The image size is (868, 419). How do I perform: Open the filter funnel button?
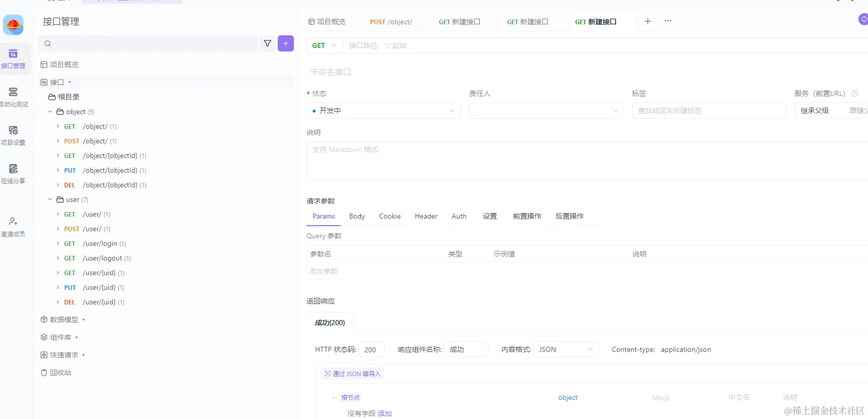coord(268,43)
